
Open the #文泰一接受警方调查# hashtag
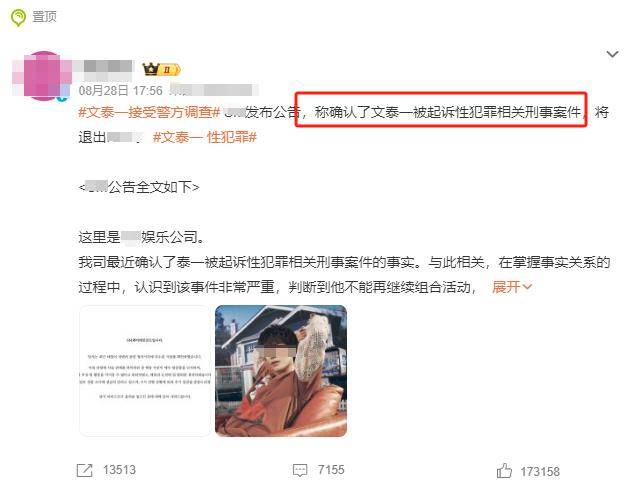click(149, 112)
